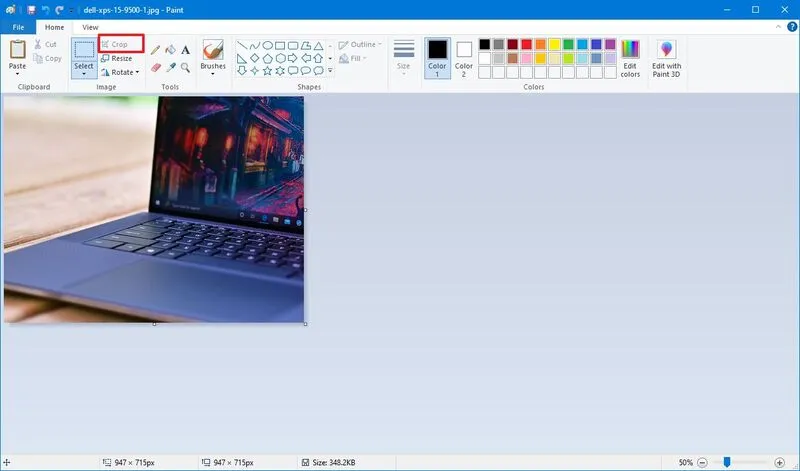Choose the Text tool
The height and width of the screenshot is (471, 800).
[185, 49]
